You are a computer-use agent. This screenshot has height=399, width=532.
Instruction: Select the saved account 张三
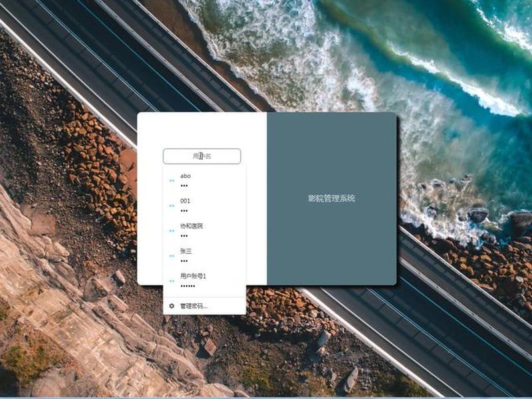(205, 255)
